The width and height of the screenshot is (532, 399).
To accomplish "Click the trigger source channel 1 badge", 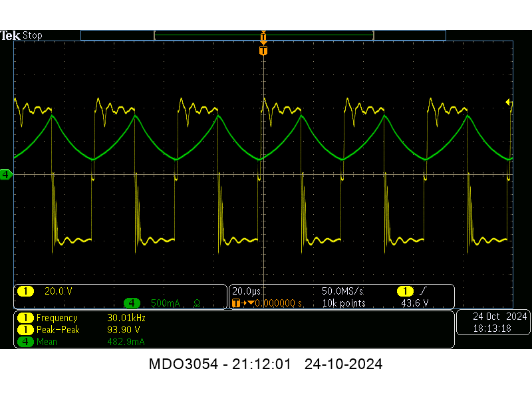I will [404, 291].
